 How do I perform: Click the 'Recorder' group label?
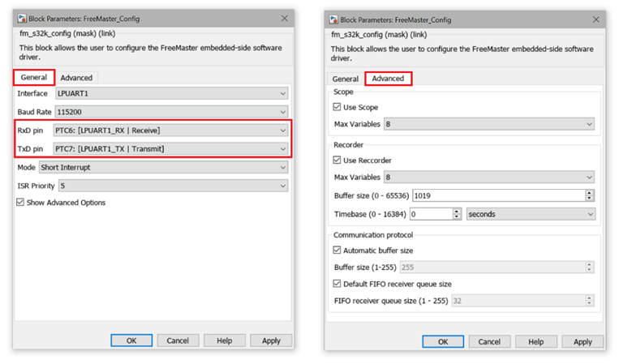[x=348, y=145]
